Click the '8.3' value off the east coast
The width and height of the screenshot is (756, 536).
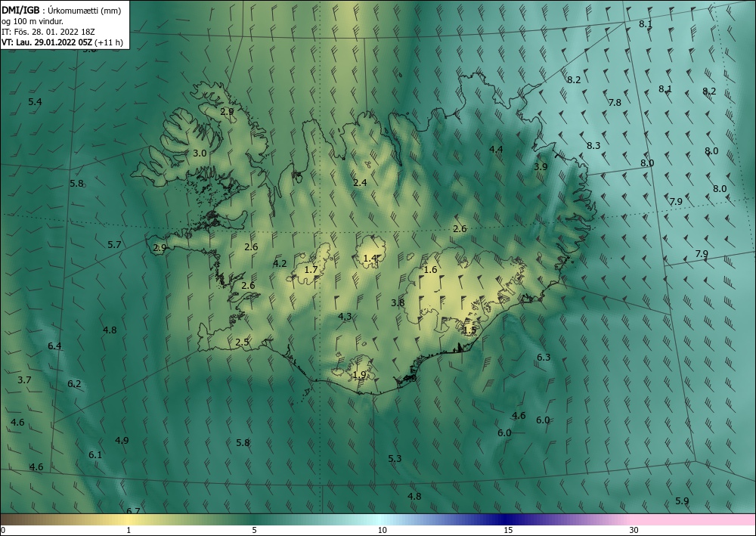593,145
